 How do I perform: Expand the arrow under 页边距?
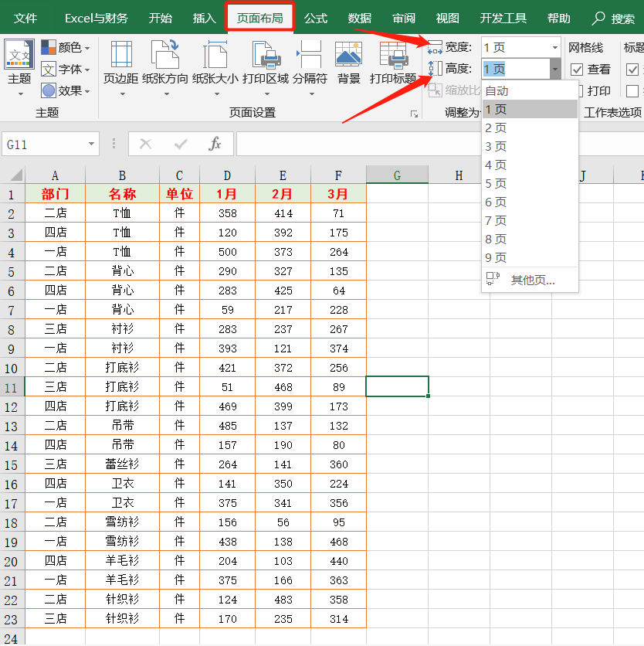122,94
